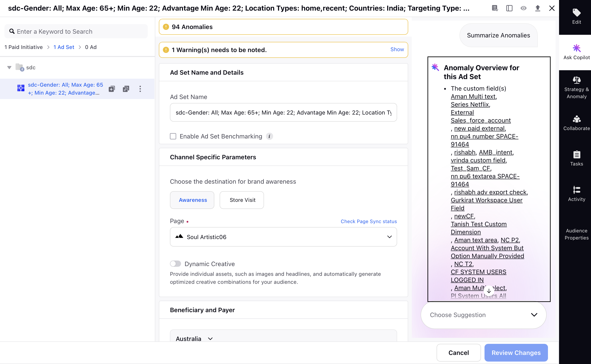Go to 1 Paid Initiative breadcrumb
Image resolution: width=591 pixels, height=364 pixels.
pos(24,47)
